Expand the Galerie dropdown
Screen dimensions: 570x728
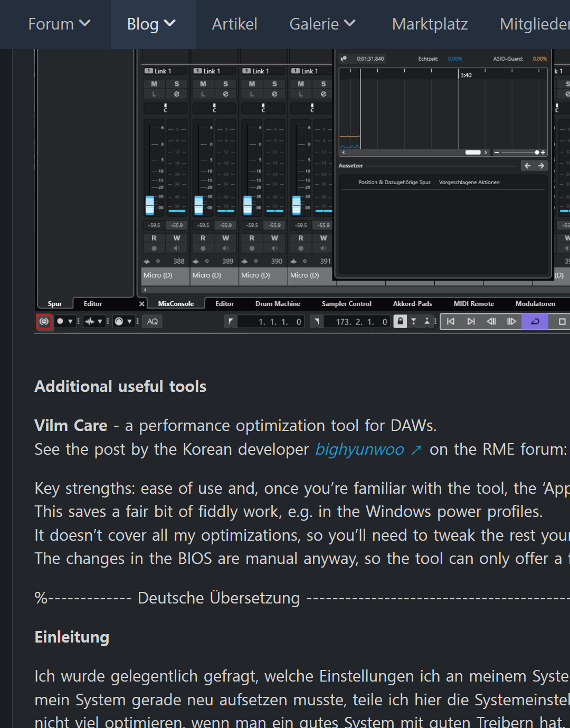[322, 24]
